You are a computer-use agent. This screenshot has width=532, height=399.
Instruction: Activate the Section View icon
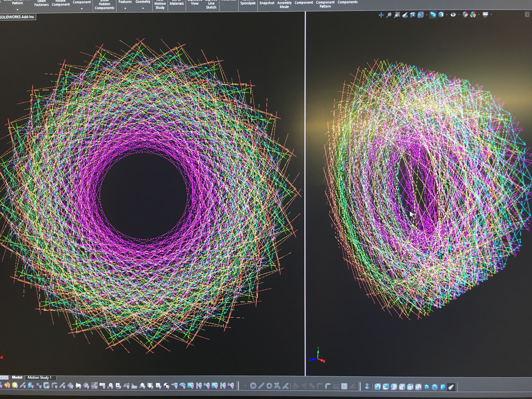click(x=413, y=15)
